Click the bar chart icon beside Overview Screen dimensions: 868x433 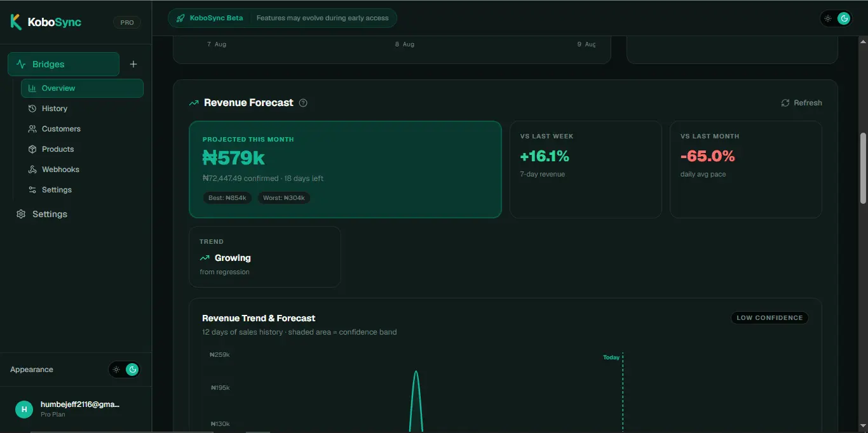tap(32, 88)
